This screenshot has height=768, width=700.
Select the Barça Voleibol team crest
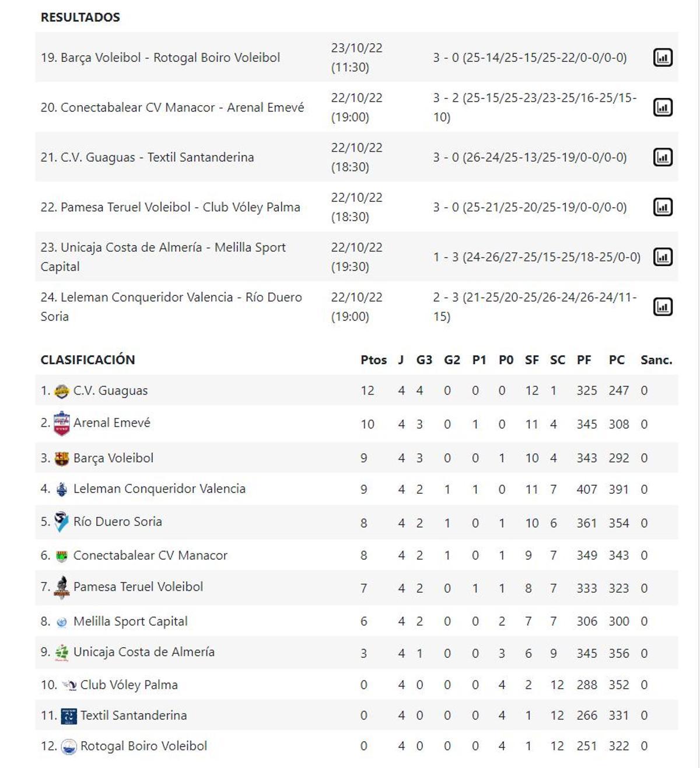click(x=61, y=458)
